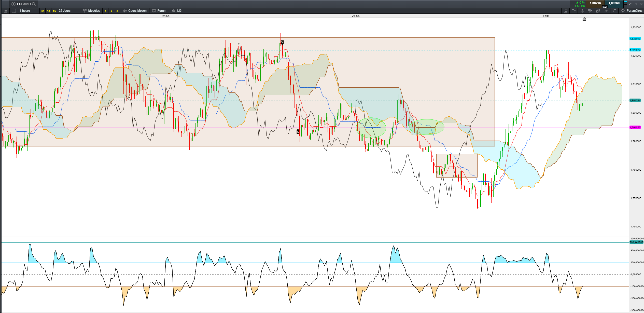Click the Modèles sliders icon
Image resolution: width=644 pixels, height=313 pixels.
coord(85,11)
